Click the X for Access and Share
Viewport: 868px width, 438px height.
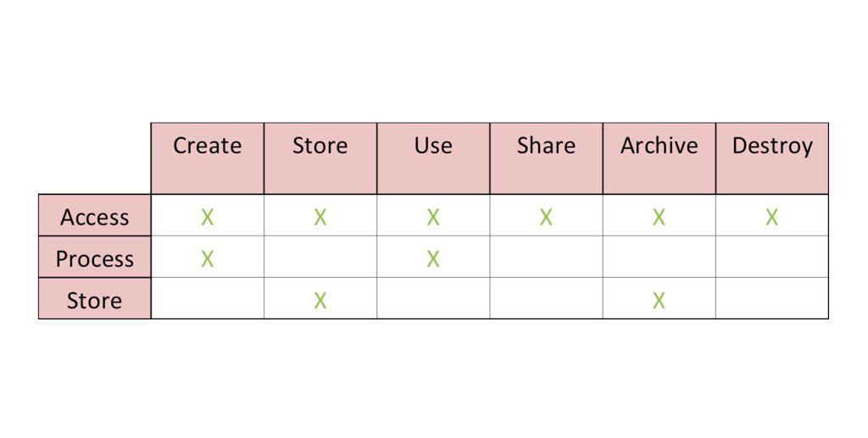click(x=546, y=218)
